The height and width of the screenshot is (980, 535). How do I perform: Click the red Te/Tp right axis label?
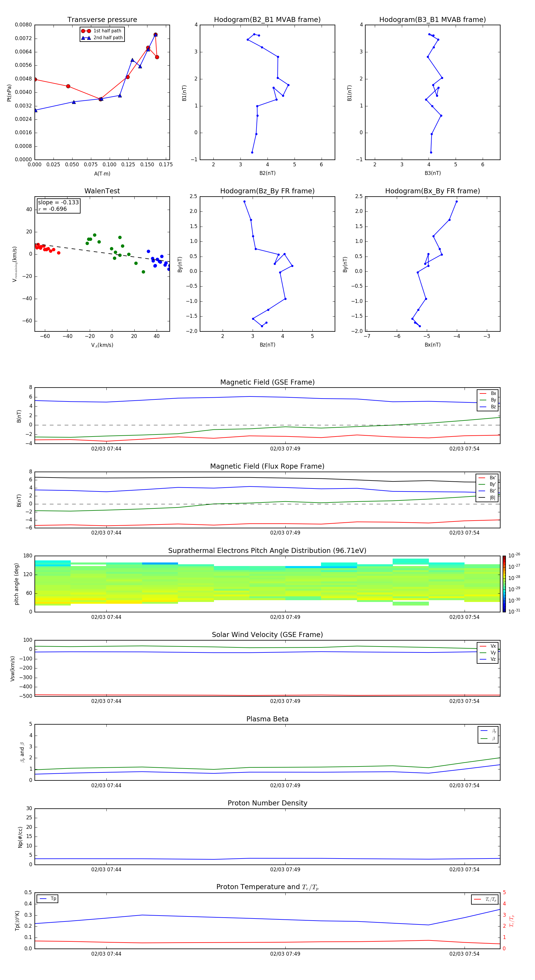(512, 921)
